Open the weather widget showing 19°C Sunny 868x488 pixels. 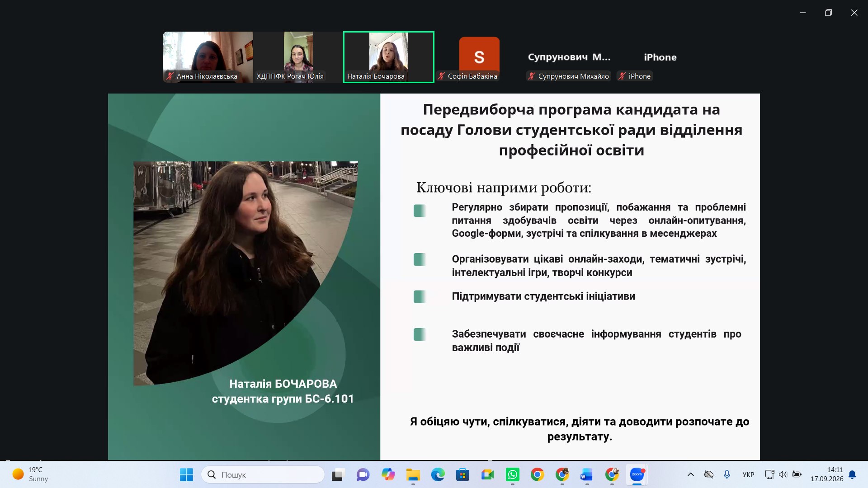[x=31, y=474]
